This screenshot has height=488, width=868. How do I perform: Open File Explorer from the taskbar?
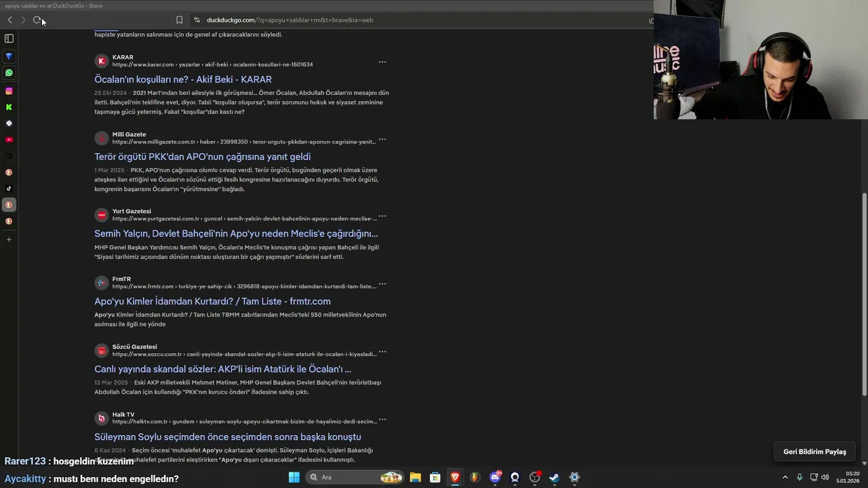415,477
